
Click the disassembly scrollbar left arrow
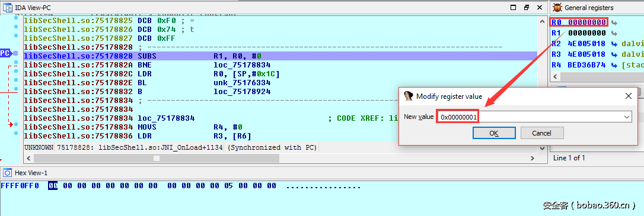coord(28,158)
